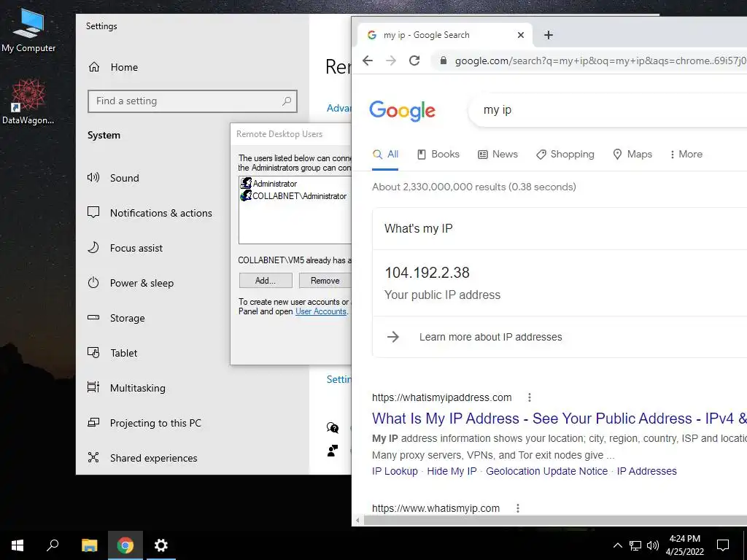
Task: Select the Shopping search tab
Action: pyautogui.click(x=565, y=155)
